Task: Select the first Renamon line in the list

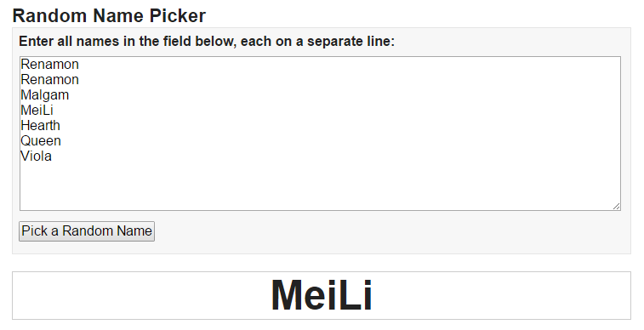Action: pyautogui.click(x=49, y=65)
